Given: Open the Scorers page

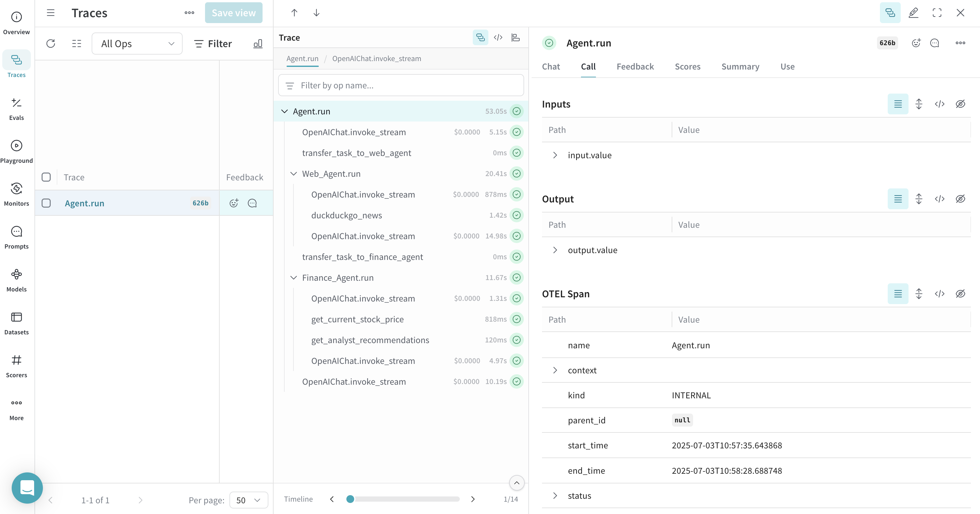Looking at the screenshot, I should click(16, 366).
